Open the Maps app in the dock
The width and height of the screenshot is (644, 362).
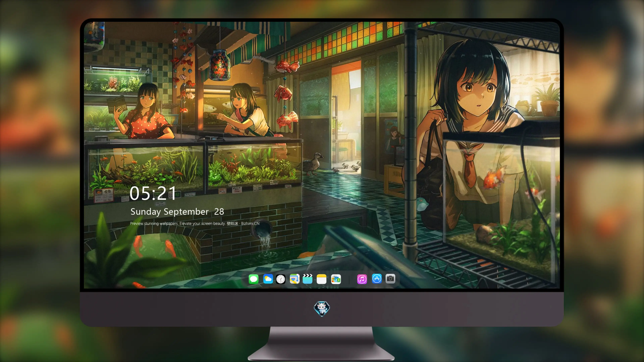tap(294, 279)
